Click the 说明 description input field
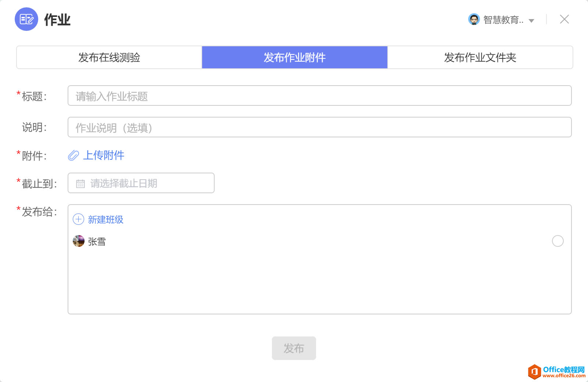588x382 pixels. (x=320, y=127)
